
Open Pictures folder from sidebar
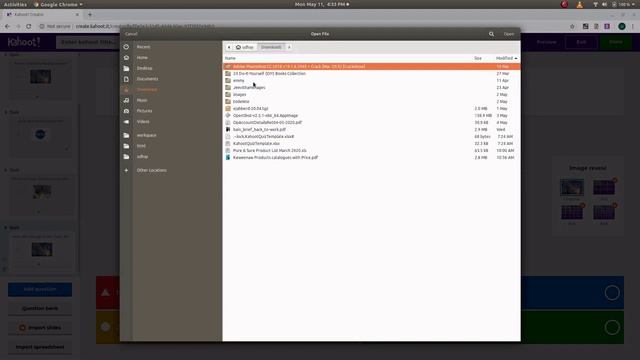[x=144, y=111]
